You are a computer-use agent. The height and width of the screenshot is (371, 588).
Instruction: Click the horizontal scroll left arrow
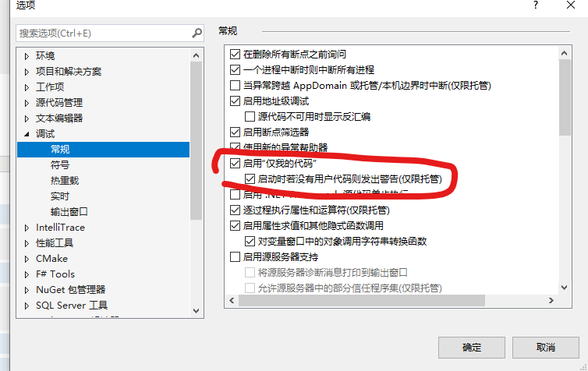[x=232, y=301]
